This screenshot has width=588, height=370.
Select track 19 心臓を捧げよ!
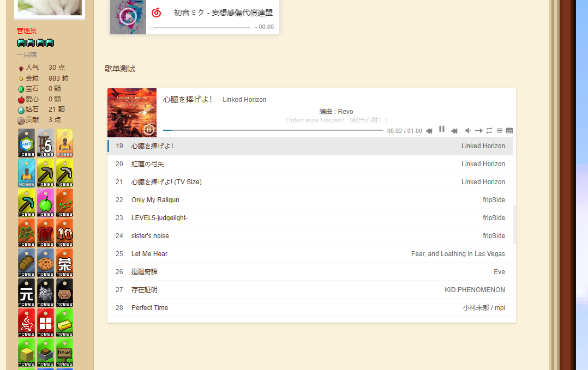(310, 146)
